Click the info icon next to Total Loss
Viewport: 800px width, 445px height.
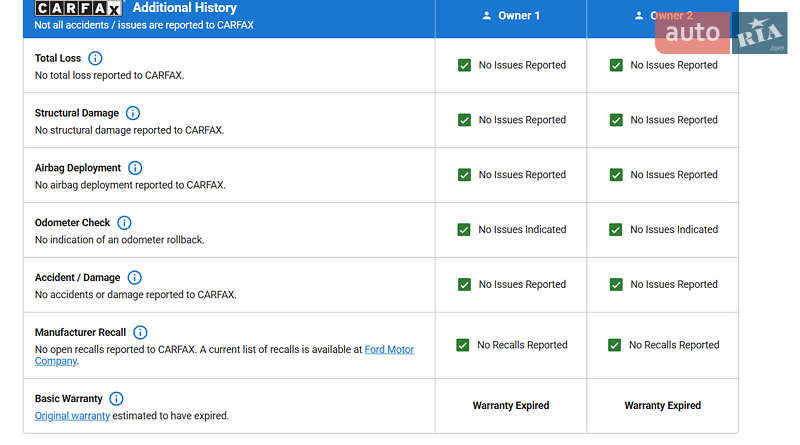tap(95, 58)
